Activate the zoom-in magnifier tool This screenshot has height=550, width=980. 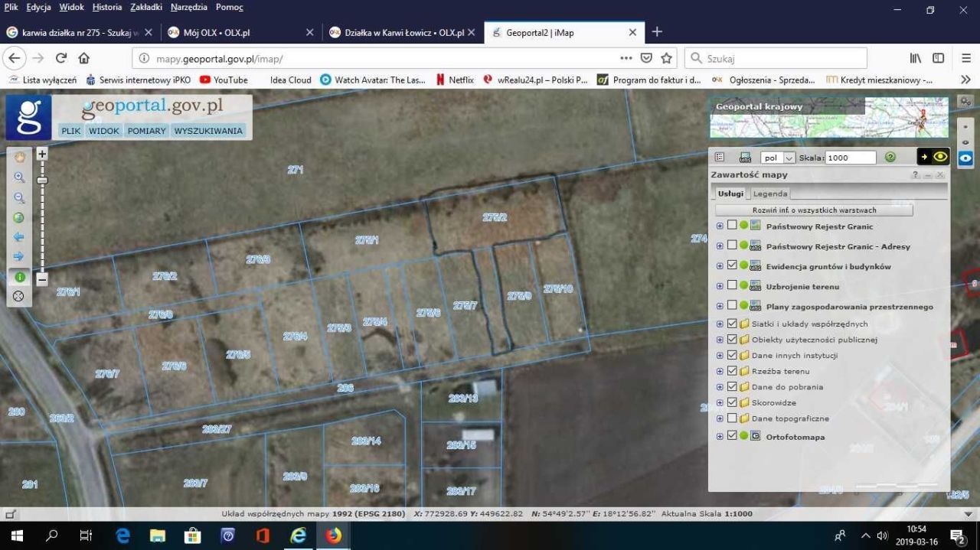(19, 177)
